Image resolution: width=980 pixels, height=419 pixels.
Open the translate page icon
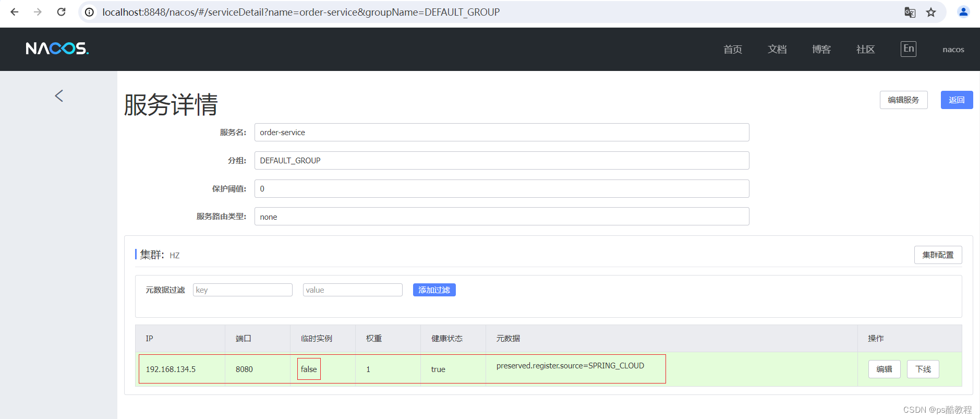pyautogui.click(x=910, y=12)
